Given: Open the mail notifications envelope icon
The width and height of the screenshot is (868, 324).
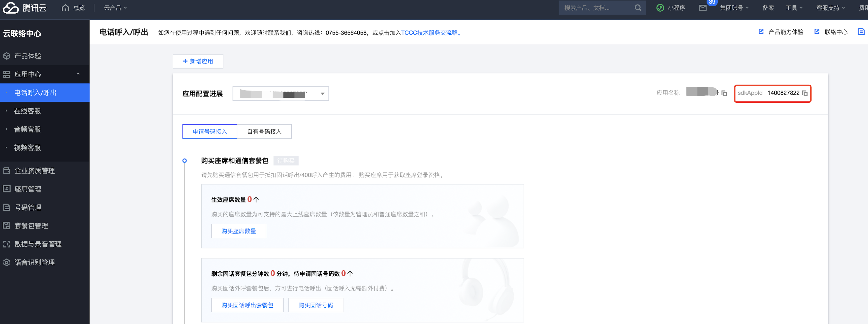Looking at the screenshot, I should pyautogui.click(x=703, y=8).
